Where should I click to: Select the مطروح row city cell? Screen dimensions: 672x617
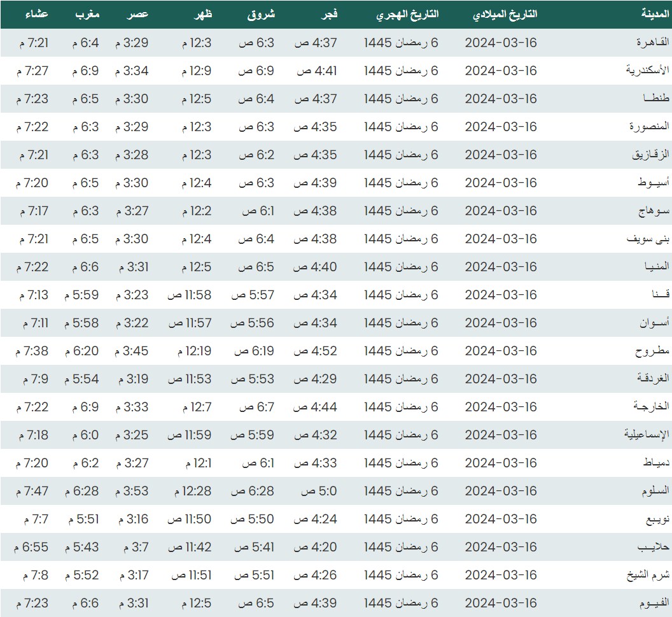click(655, 351)
